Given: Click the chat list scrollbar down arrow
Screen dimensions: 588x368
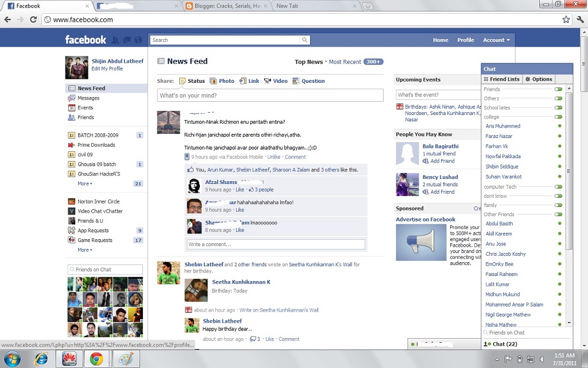Looking at the screenshot, I should (x=569, y=323).
